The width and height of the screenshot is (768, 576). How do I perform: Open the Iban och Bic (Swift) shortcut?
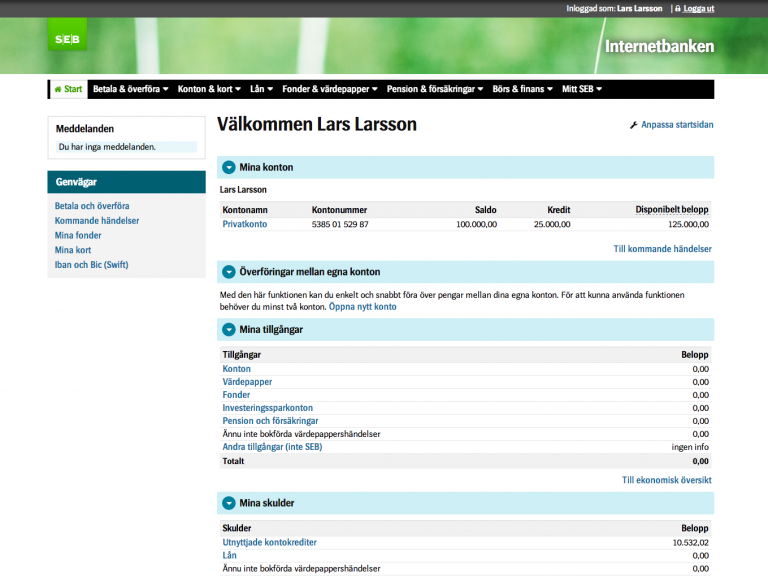[92, 265]
